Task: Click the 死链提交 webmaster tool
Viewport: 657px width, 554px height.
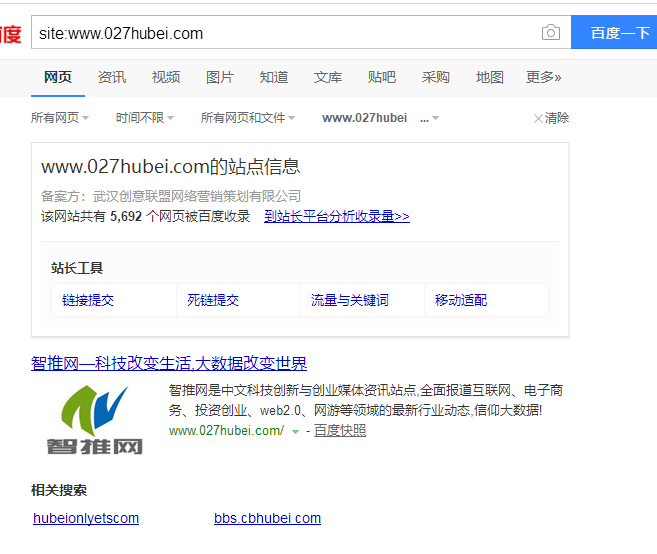Action: click(213, 300)
